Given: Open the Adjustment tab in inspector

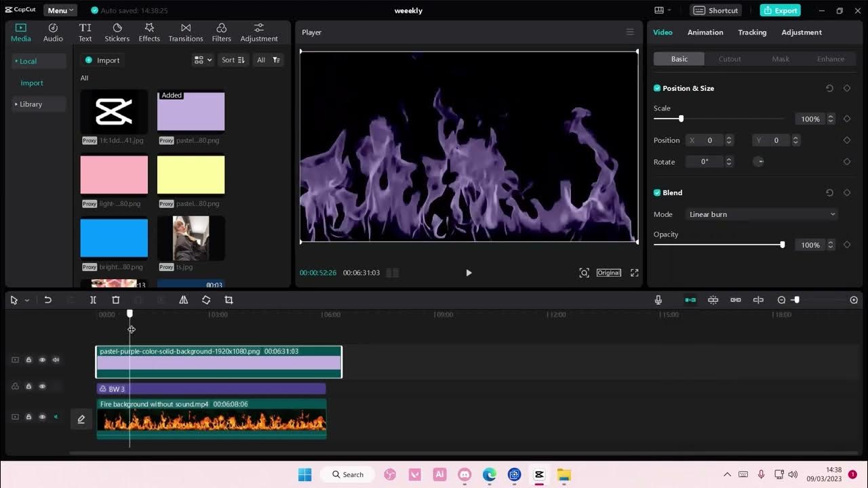Looking at the screenshot, I should tap(802, 32).
